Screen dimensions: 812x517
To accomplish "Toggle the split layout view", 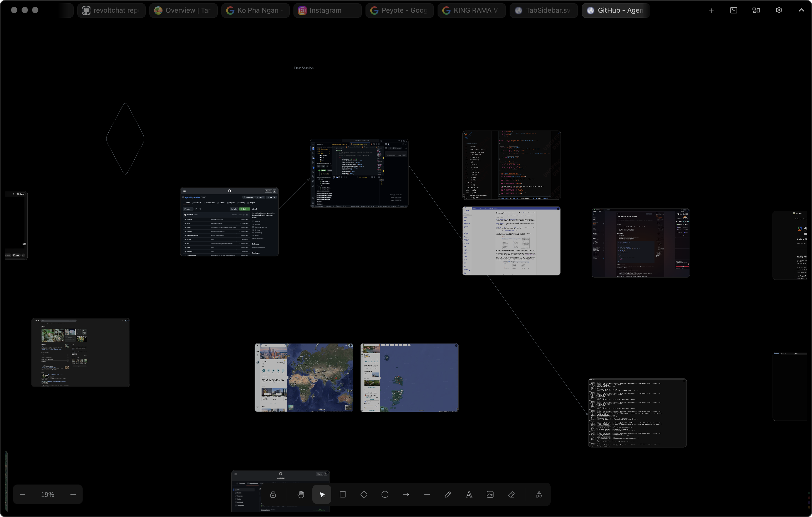I will coord(756,10).
